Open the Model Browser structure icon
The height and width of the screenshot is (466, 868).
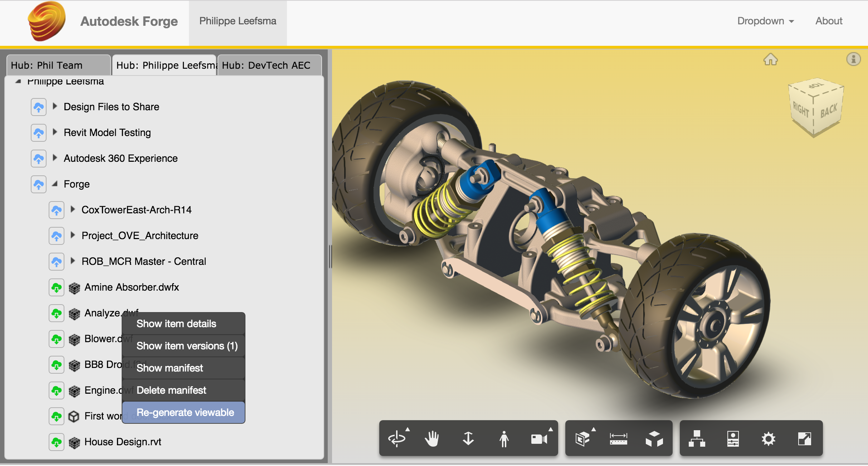coord(697,438)
